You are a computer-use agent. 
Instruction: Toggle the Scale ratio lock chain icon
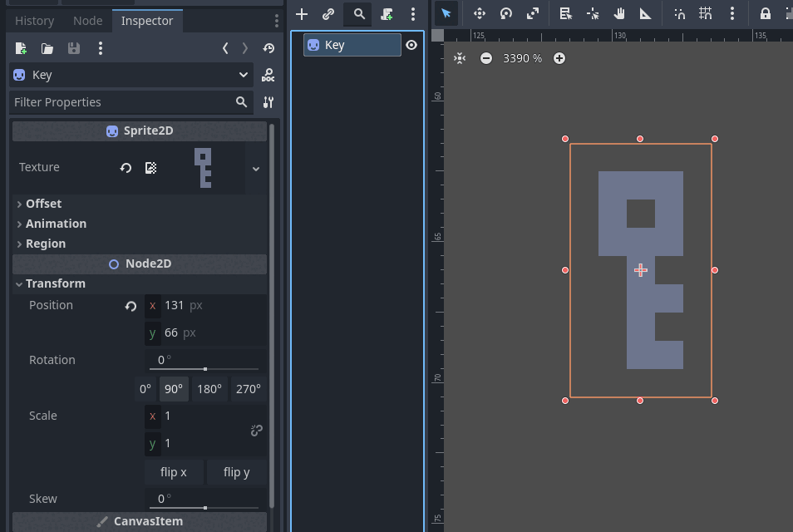tap(256, 431)
